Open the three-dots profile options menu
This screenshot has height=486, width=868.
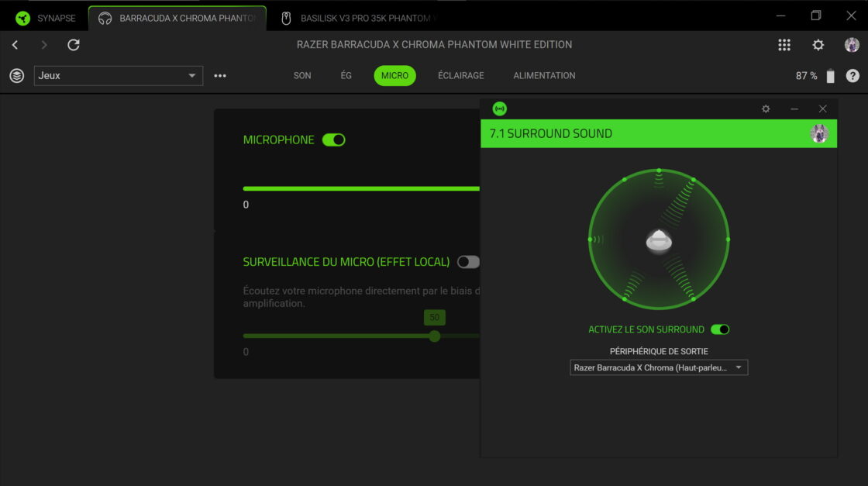220,76
